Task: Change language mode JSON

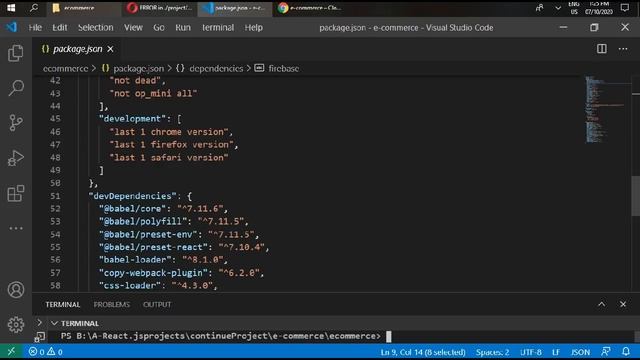Action: coord(580,352)
